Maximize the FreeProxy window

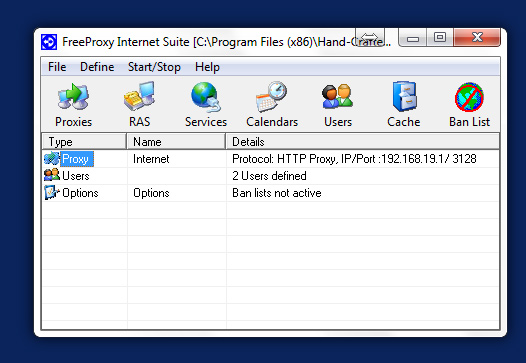pyautogui.click(x=440, y=38)
